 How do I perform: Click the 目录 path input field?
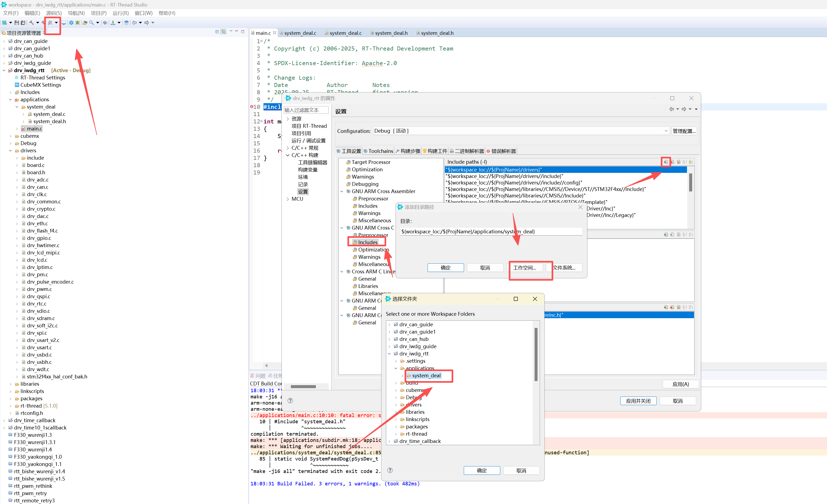pyautogui.click(x=491, y=231)
